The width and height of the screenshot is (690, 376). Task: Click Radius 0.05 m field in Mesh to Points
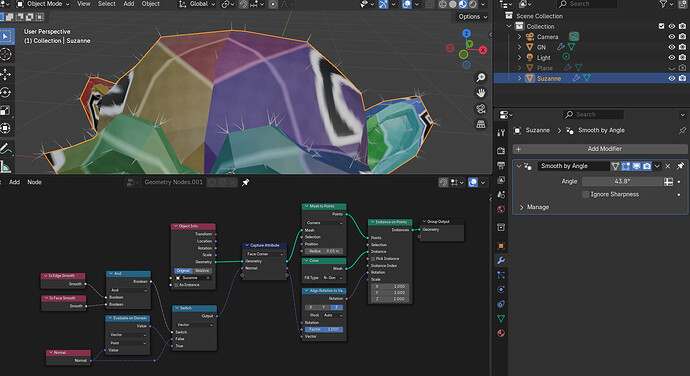(x=324, y=251)
